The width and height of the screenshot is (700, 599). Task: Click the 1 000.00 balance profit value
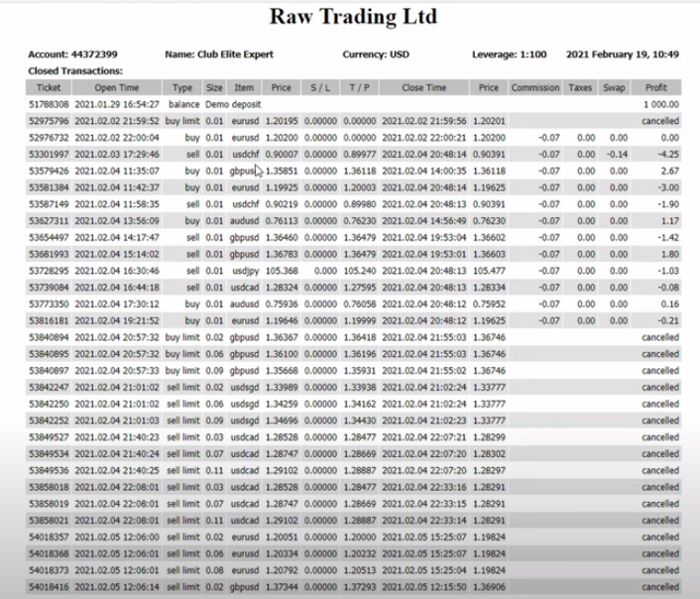coord(661,104)
